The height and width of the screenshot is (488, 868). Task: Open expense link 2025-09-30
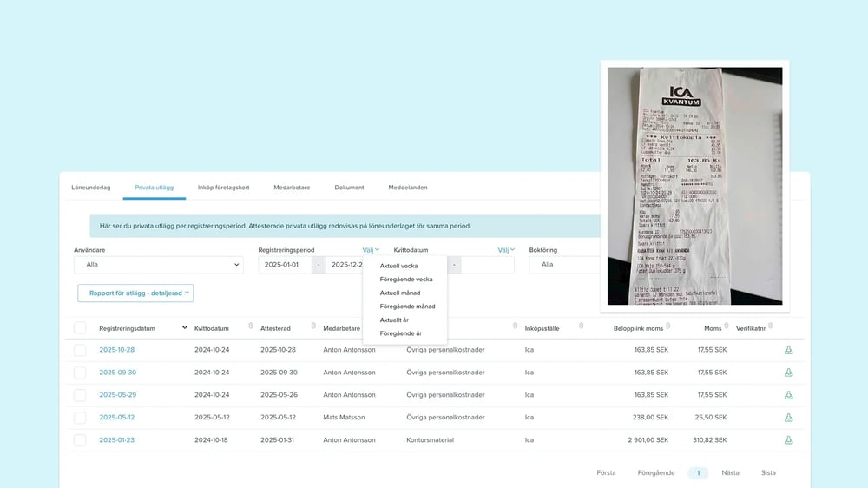(x=117, y=373)
